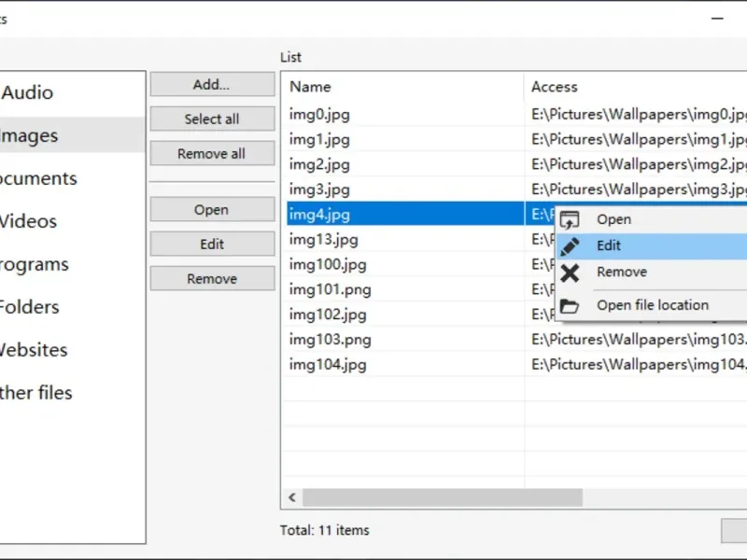The width and height of the screenshot is (747, 560).
Task: Choose Remove from the context menu
Action: 651,273
